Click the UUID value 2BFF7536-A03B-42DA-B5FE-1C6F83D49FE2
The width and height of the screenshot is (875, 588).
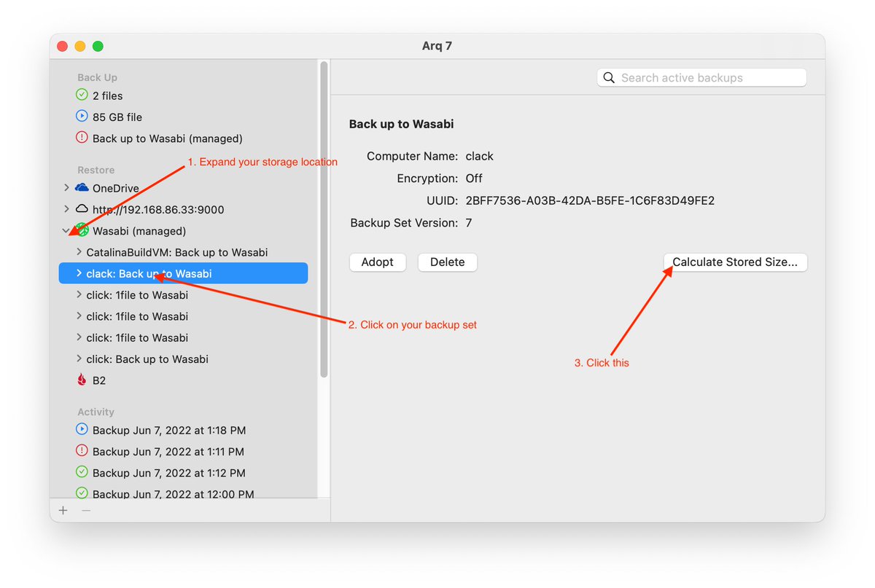click(x=590, y=200)
